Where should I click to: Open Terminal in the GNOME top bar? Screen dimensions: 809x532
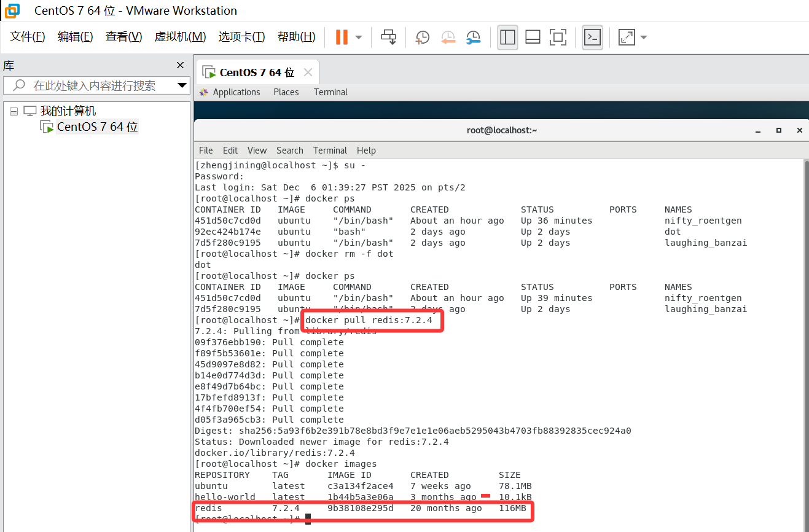click(x=330, y=92)
